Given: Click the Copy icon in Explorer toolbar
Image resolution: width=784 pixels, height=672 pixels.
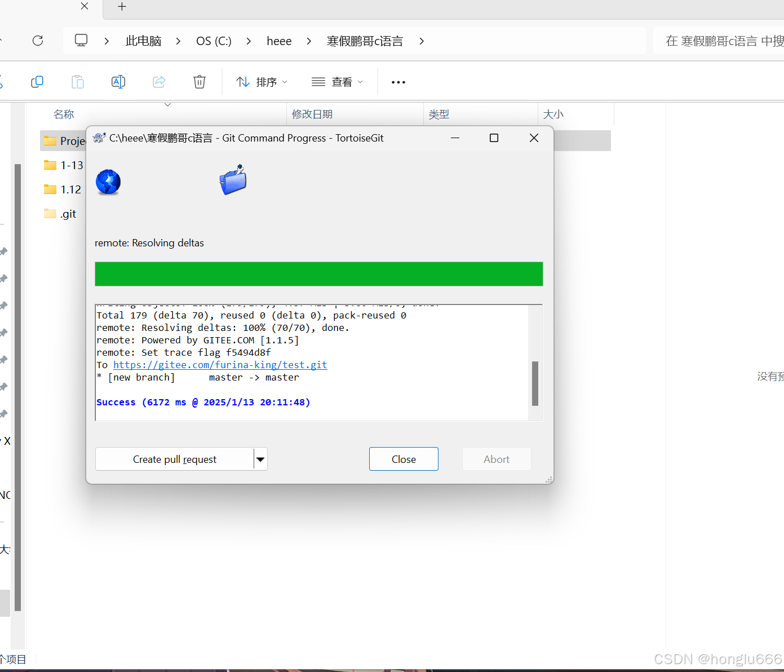Looking at the screenshot, I should 37,82.
